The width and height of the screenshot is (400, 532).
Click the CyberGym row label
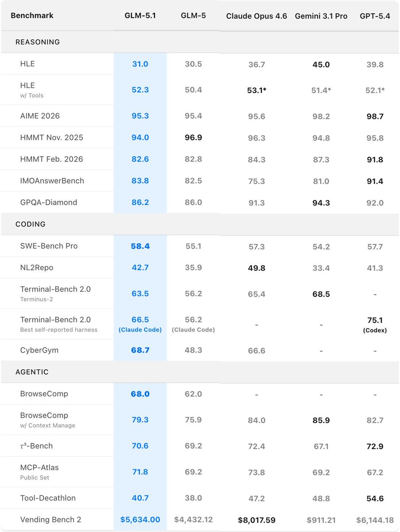39,350
